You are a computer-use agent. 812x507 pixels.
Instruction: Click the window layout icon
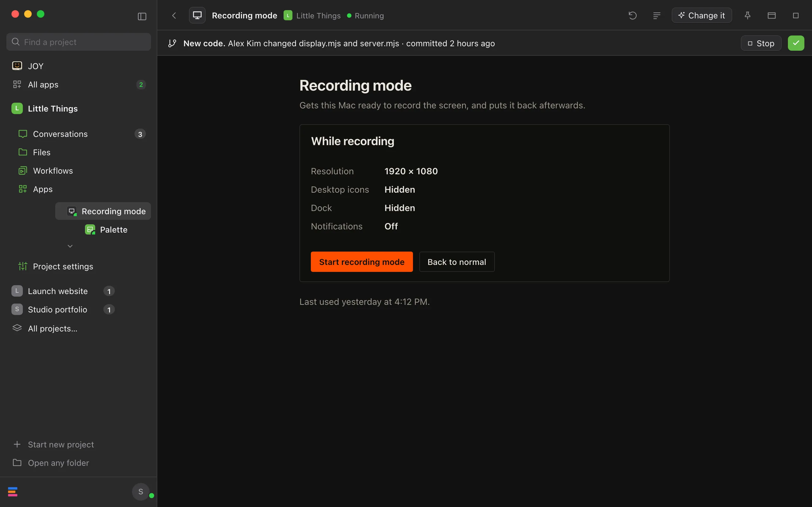click(x=772, y=16)
